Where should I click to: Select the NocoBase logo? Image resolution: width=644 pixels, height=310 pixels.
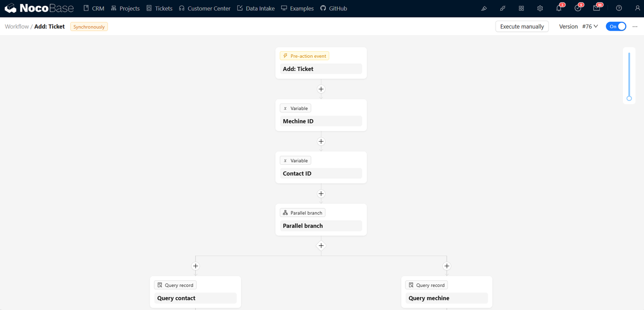click(x=39, y=8)
